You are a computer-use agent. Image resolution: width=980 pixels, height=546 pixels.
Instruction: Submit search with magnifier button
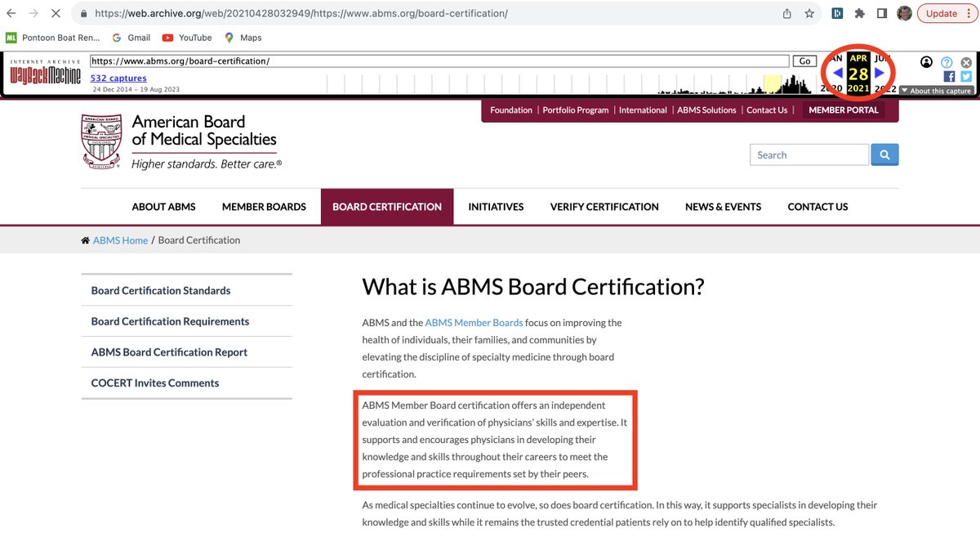(x=884, y=154)
